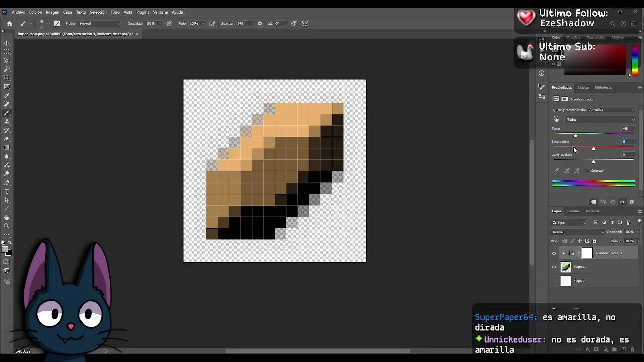Click the Tono hue slider handle

(575, 136)
